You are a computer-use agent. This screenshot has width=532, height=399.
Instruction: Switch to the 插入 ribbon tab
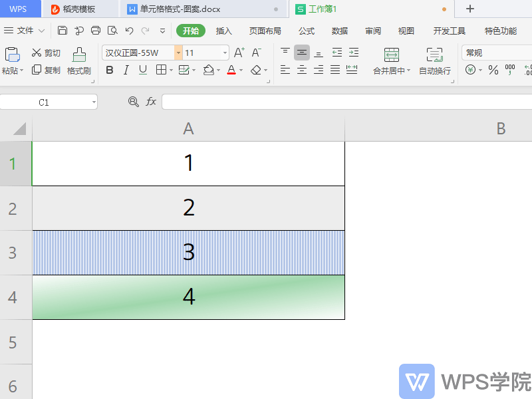coord(223,31)
